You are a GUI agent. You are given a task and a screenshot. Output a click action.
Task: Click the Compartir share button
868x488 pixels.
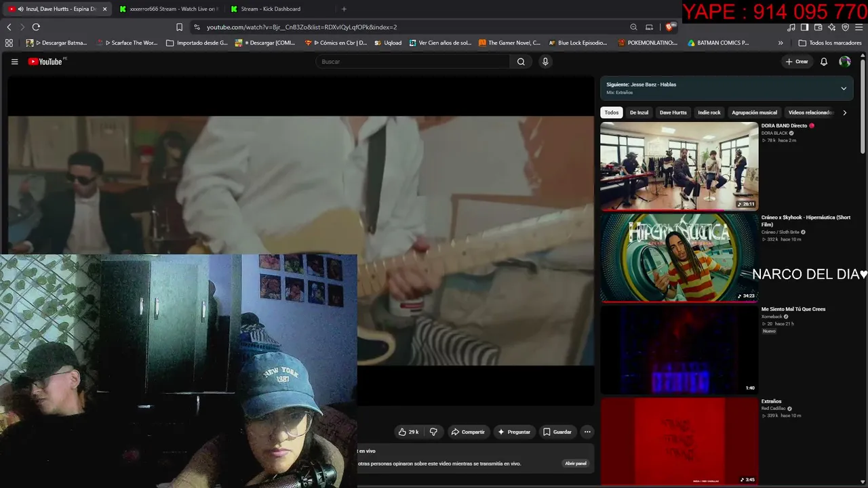coord(468,432)
